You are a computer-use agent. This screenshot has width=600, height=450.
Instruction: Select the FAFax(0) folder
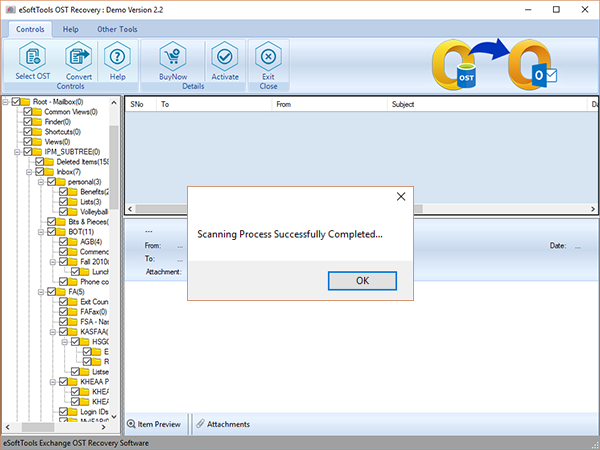tap(94, 312)
